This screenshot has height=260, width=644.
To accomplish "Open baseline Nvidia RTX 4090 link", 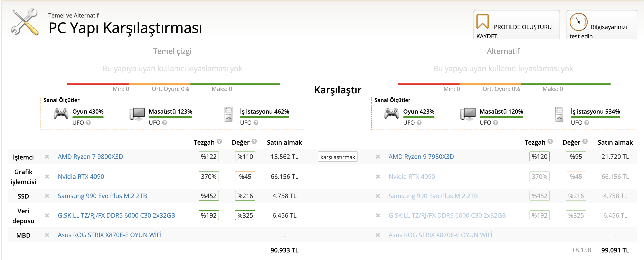I will click(81, 177).
